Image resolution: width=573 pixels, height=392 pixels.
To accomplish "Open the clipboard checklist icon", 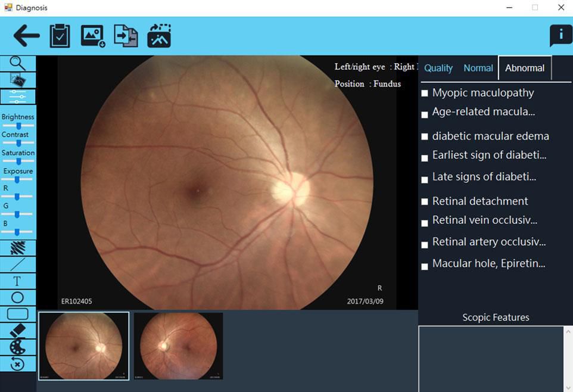I will point(60,36).
